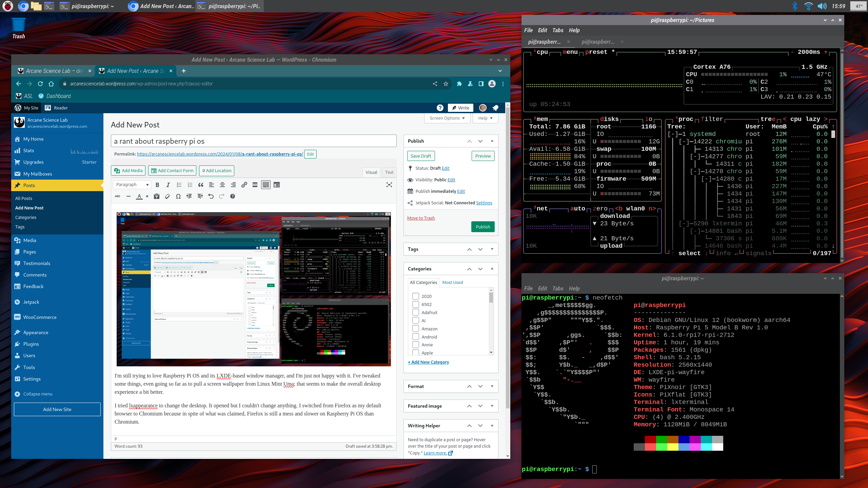868x488 pixels.
Task: Click the embedded screenshot image in post
Action: [254, 289]
